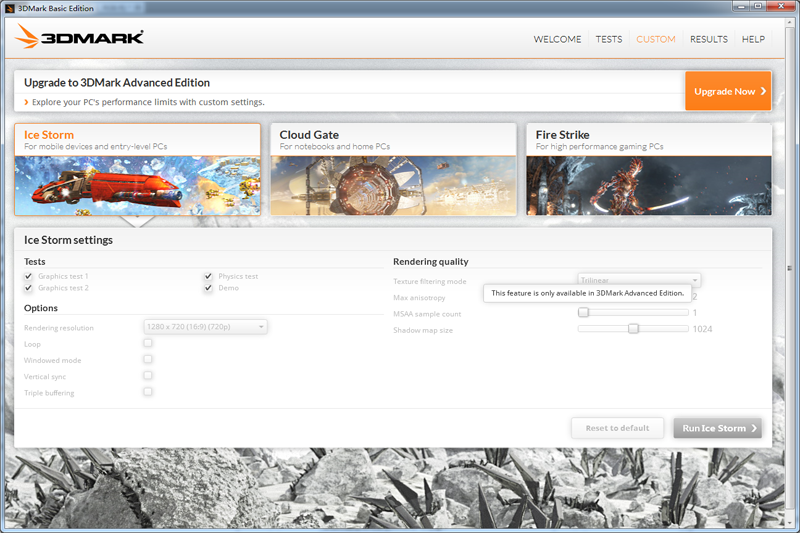Select the Fire Strike benchmark thumbnail
Image resolution: width=800 pixels, height=533 pixels.
point(649,186)
